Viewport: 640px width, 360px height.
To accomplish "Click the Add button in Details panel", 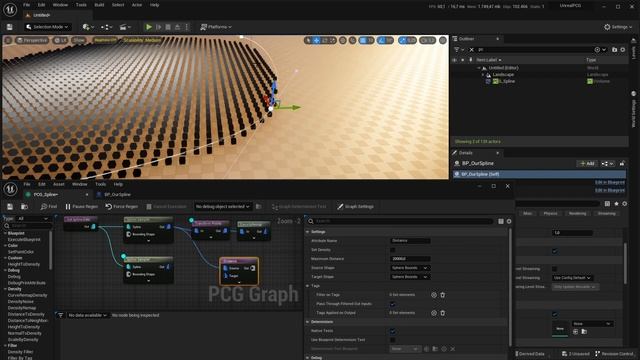I will (587, 163).
